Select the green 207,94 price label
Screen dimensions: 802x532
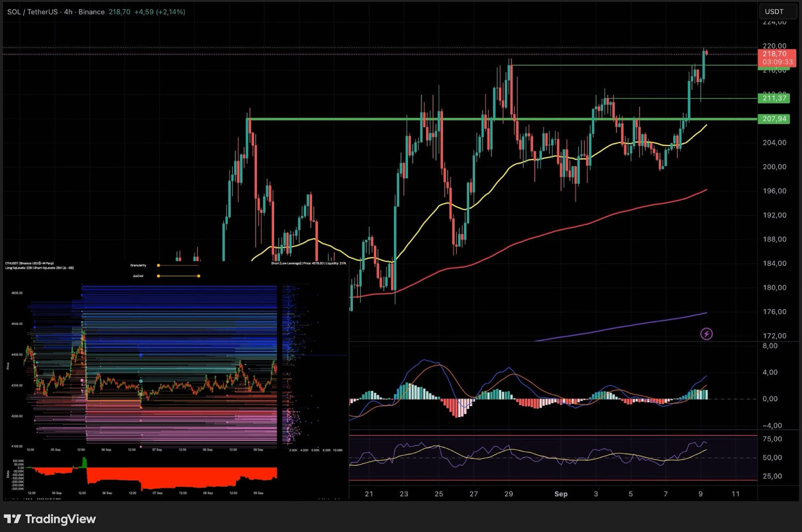point(774,119)
